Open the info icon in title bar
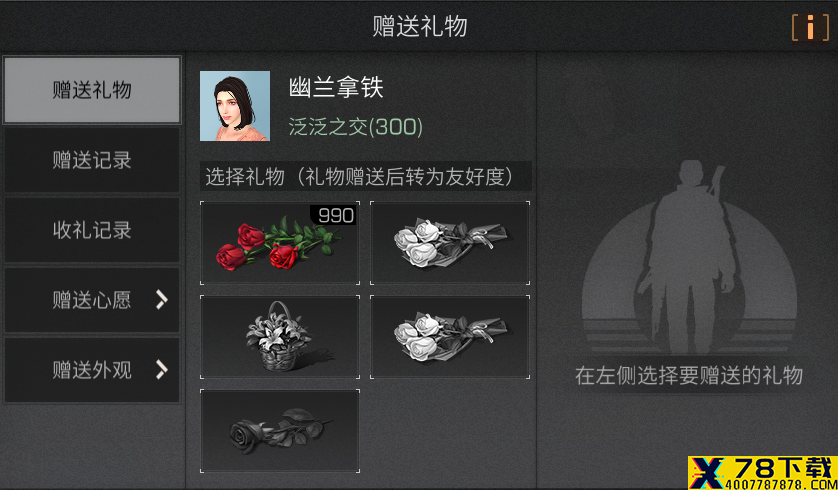The image size is (838, 490). [x=810, y=27]
